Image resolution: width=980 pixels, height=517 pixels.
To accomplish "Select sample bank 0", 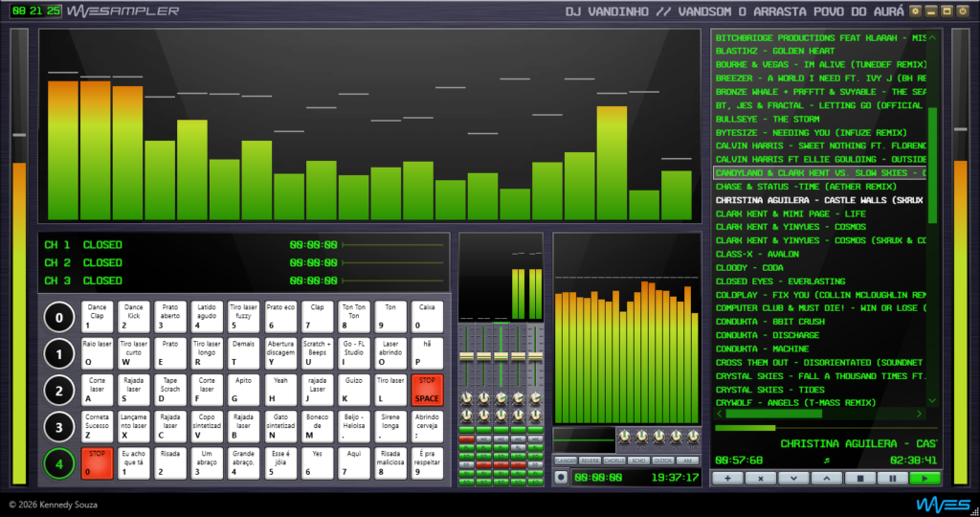I will [x=59, y=317].
